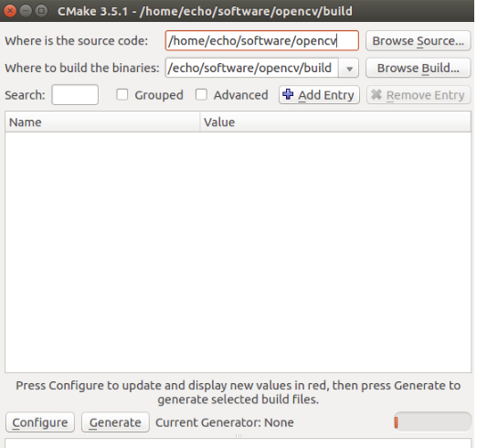Minimize the CMake window
This screenshot has height=448, width=477.
26,11
